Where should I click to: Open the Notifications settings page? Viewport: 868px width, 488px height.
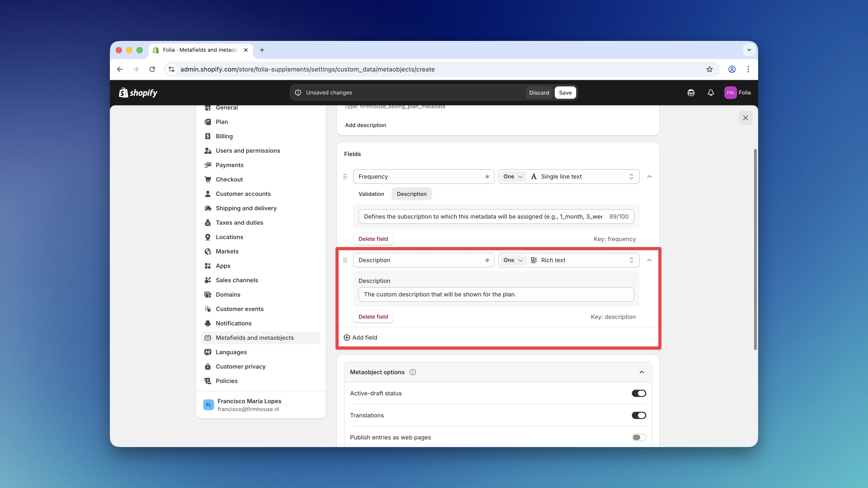coord(260,323)
